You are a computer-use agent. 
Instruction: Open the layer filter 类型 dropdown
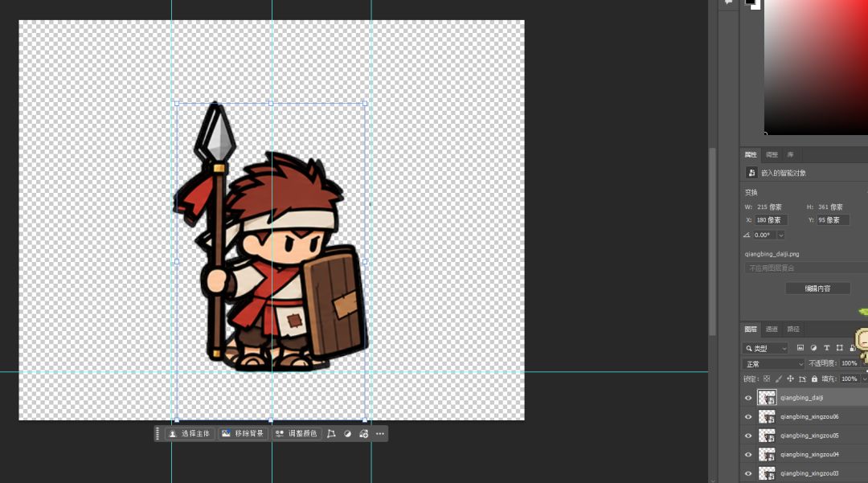pos(765,348)
